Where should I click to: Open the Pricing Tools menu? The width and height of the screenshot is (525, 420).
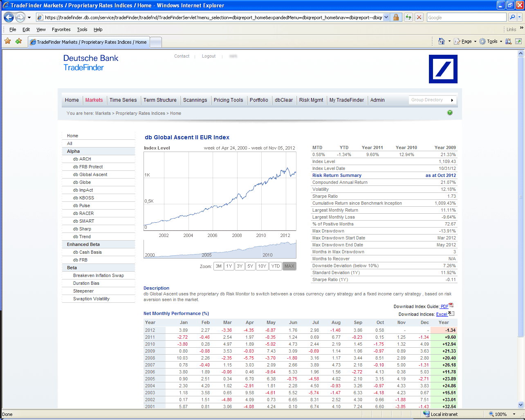pyautogui.click(x=228, y=100)
